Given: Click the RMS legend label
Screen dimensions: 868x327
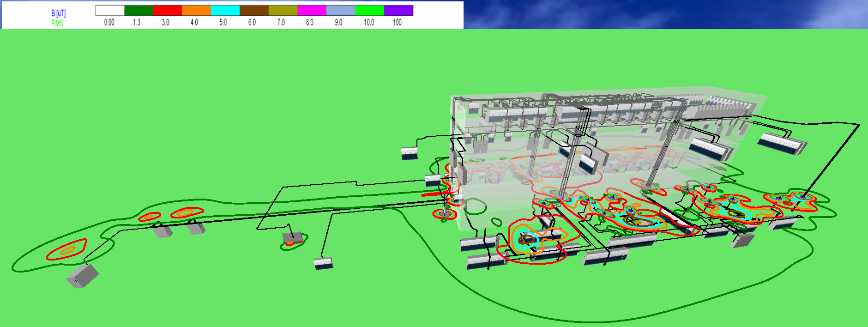Looking at the screenshot, I should tap(57, 23).
